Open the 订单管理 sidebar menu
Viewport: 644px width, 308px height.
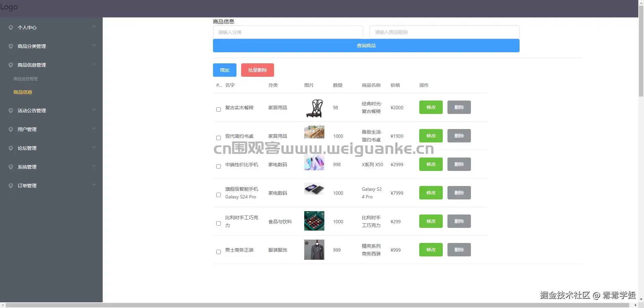51,186
